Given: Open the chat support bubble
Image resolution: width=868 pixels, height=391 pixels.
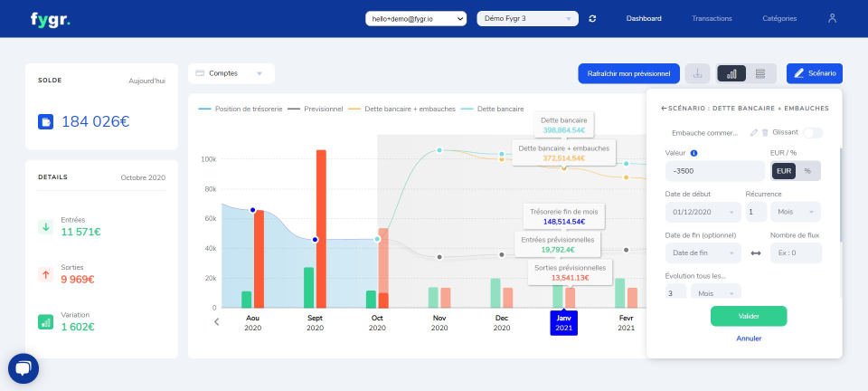Looking at the screenshot, I should pos(24,368).
